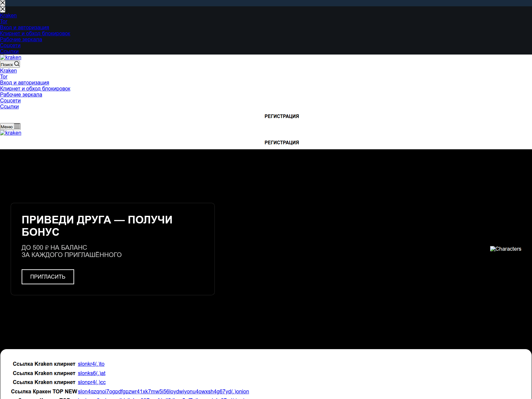Open the Tor link in the white header

[4, 76]
